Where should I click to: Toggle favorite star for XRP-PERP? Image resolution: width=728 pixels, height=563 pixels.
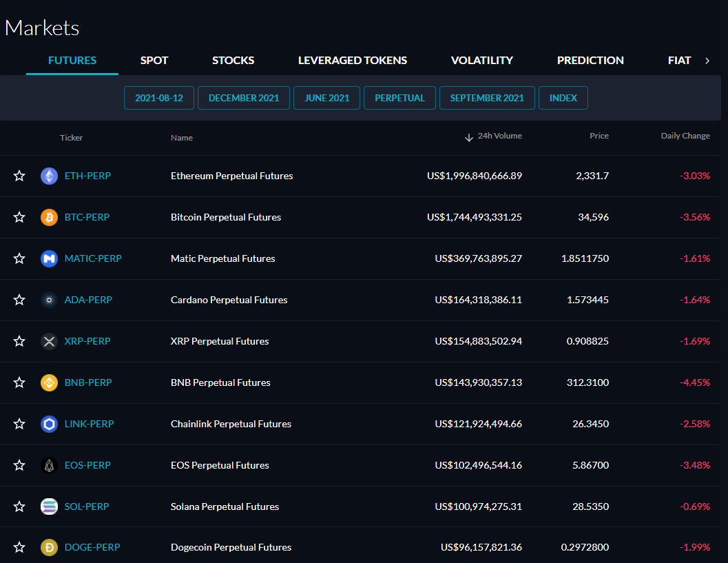(x=19, y=341)
